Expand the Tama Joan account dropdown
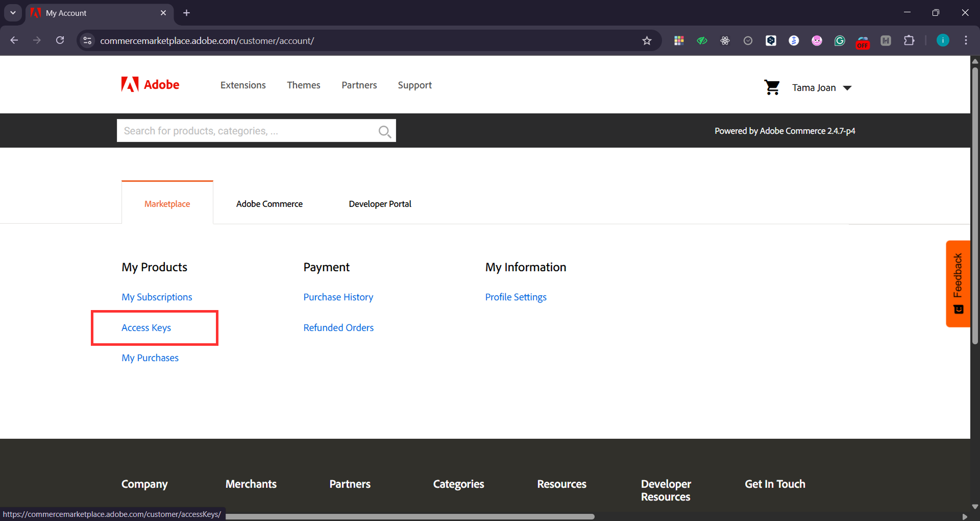Viewport: 980px width, 521px height. click(822, 88)
